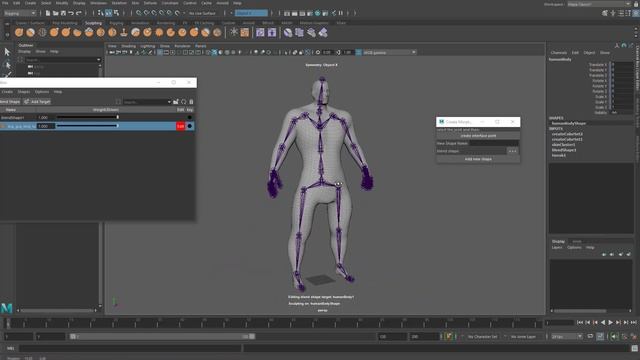Click the red Edit button in the Shape Editor

(x=180, y=126)
